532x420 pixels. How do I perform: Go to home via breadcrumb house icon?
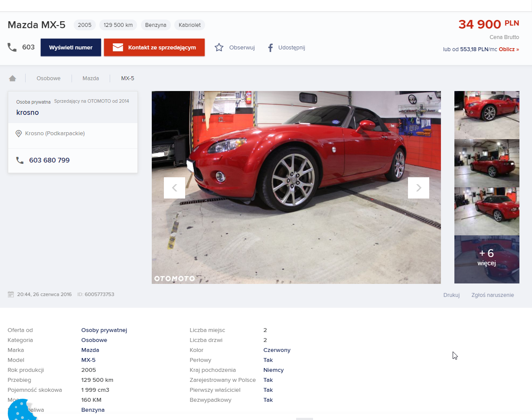(x=13, y=78)
